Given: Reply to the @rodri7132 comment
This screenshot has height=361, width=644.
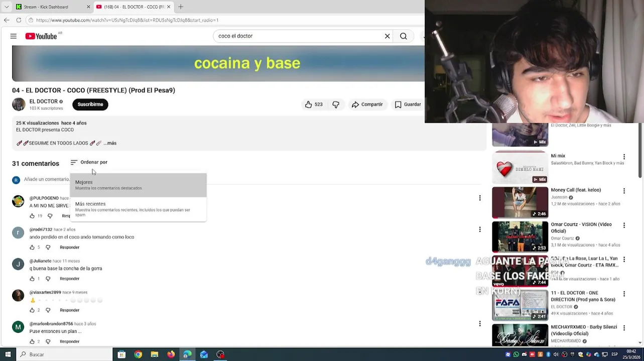Looking at the screenshot, I should coord(69,247).
